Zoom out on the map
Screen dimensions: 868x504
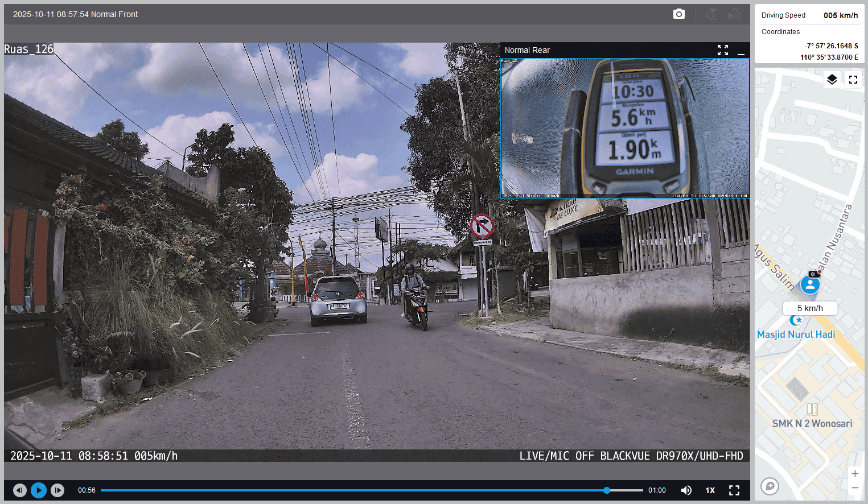click(x=854, y=488)
